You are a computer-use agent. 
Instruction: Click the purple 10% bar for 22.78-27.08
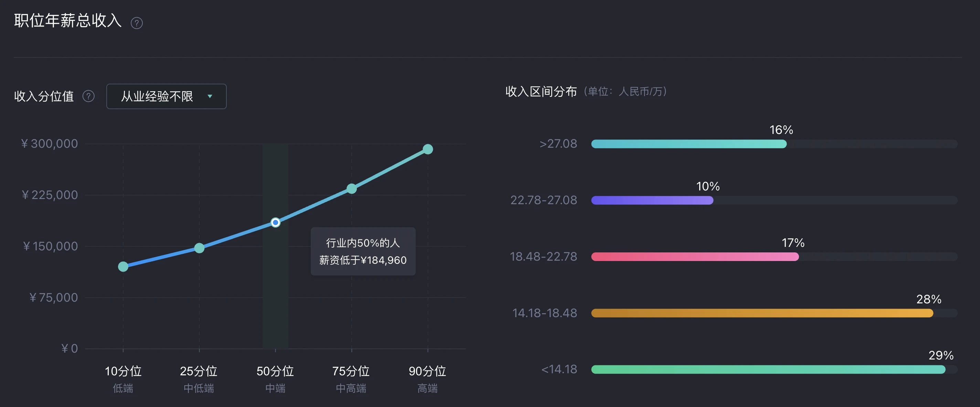point(652,200)
